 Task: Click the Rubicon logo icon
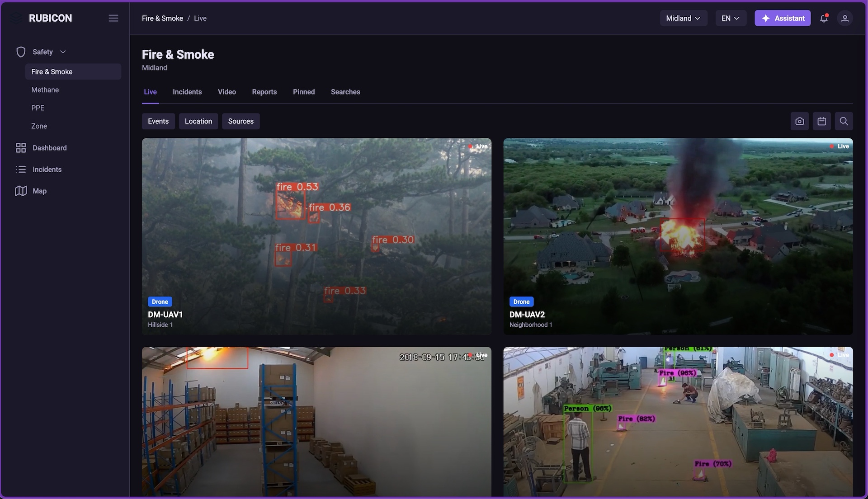click(16, 18)
